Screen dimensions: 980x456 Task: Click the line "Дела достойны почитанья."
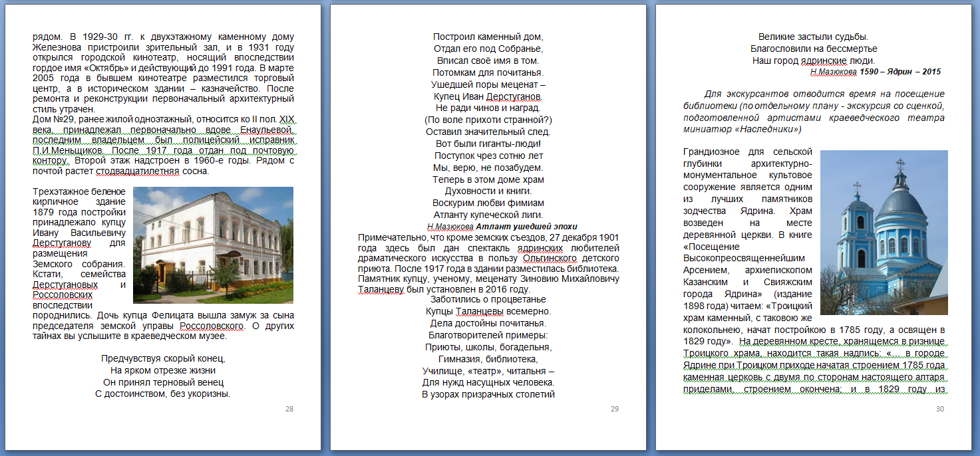tap(488, 323)
